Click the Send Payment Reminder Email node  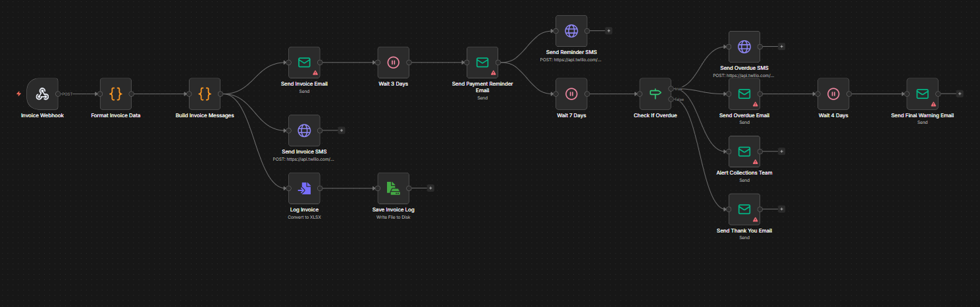[482, 63]
